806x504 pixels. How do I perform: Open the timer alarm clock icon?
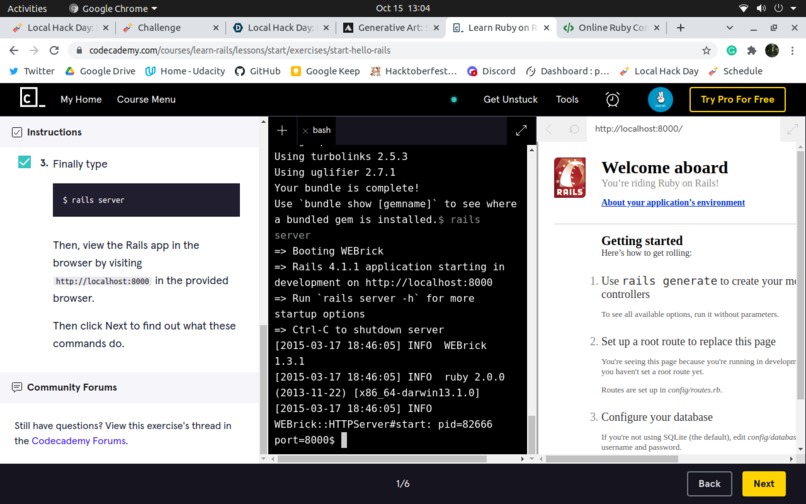(x=612, y=99)
